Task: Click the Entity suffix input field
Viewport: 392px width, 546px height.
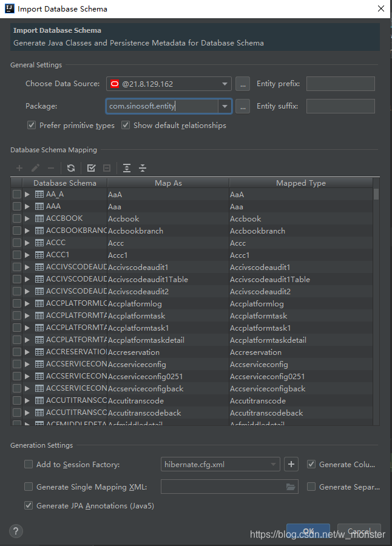Action: click(340, 106)
